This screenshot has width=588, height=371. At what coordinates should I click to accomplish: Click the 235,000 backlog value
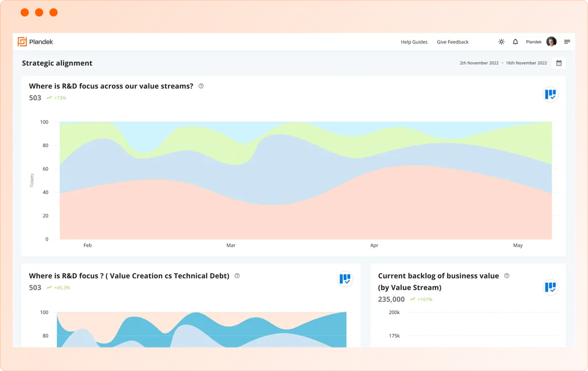point(391,300)
